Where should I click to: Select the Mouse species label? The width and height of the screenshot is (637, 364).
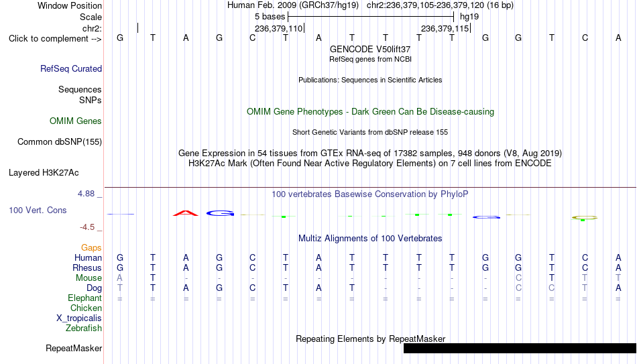[x=89, y=278]
